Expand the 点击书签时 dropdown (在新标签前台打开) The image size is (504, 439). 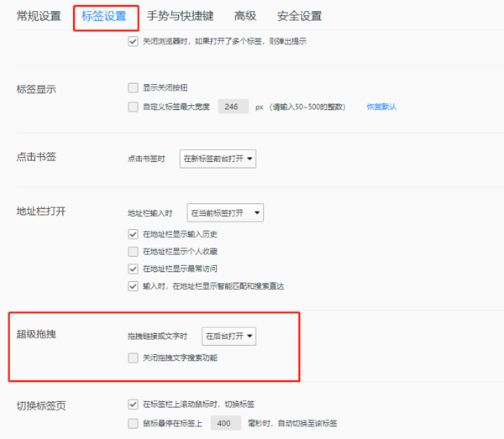click(218, 158)
